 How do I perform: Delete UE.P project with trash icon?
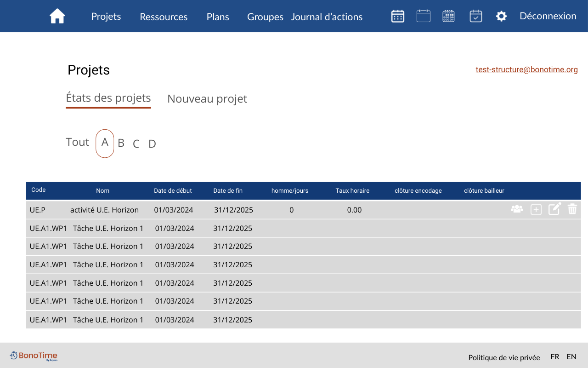click(572, 209)
